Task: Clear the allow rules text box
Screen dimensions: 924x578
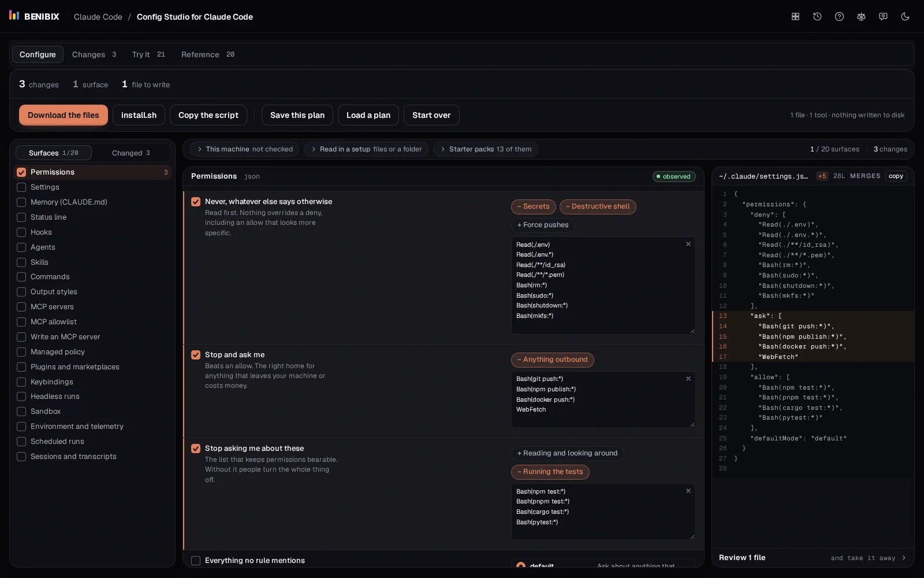Action: 688,491
